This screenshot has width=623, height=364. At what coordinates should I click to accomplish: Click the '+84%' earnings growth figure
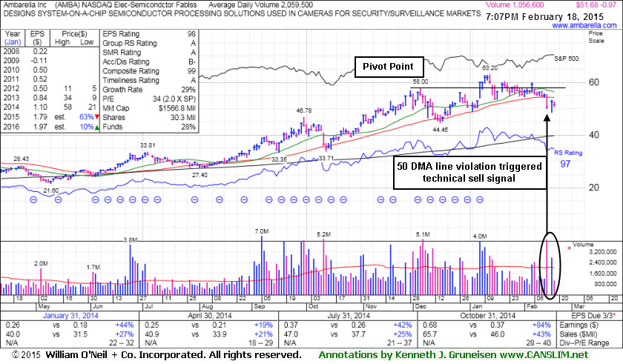coord(541,325)
